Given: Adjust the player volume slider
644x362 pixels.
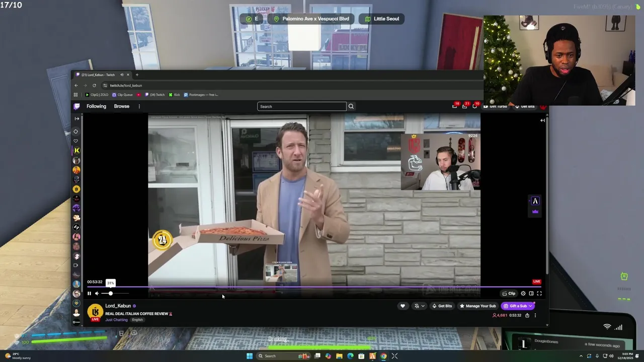Looking at the screenshot, I should (115, 294).
